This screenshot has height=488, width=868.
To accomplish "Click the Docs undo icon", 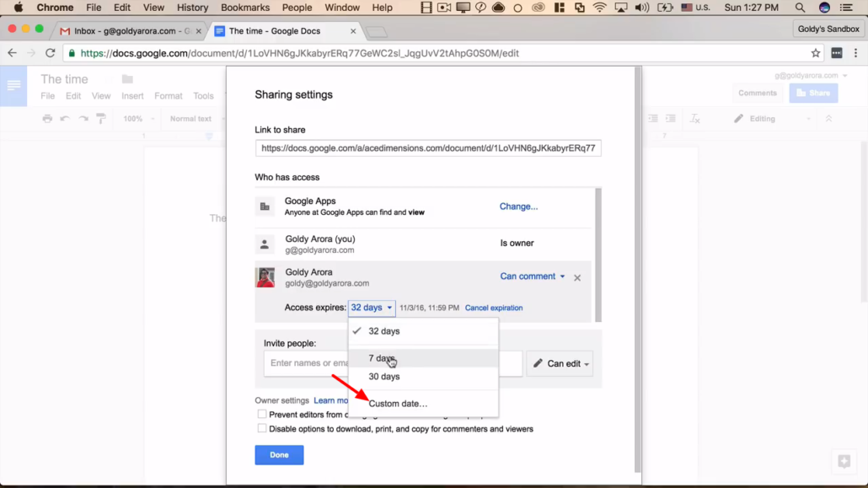I will pyautogui.click(x=65, y=119).
